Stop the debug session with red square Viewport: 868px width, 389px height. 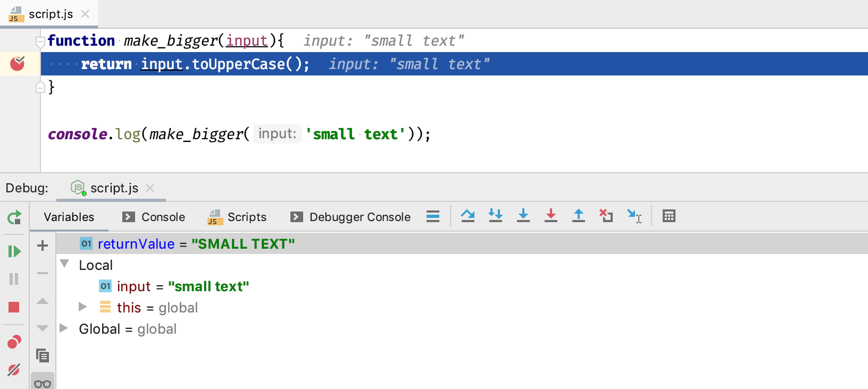click(14, 307)
